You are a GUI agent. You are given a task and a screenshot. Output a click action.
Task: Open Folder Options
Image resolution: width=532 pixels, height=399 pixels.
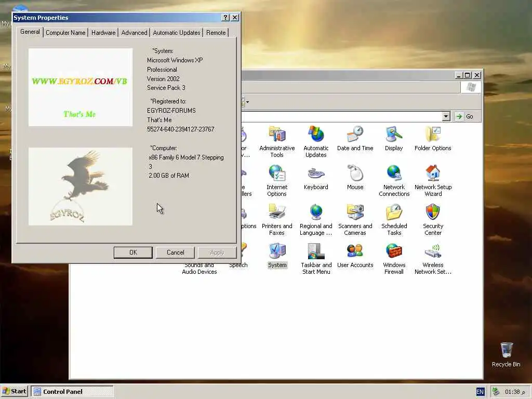click(x=433, y=138)
